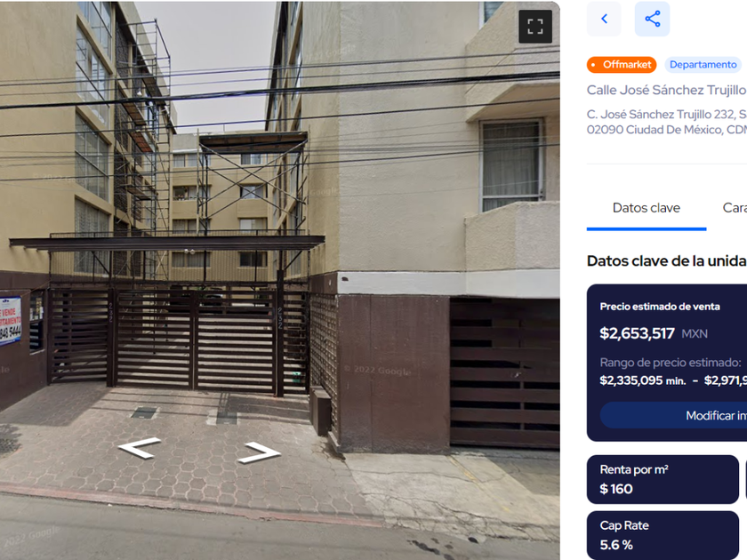Screen dimensions: 747x560
Task: Select the Departamento type tag
Action: [x=703, y=65]
